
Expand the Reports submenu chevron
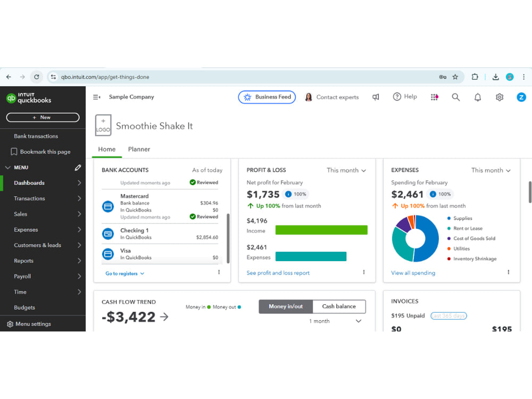tap(79, 261)
